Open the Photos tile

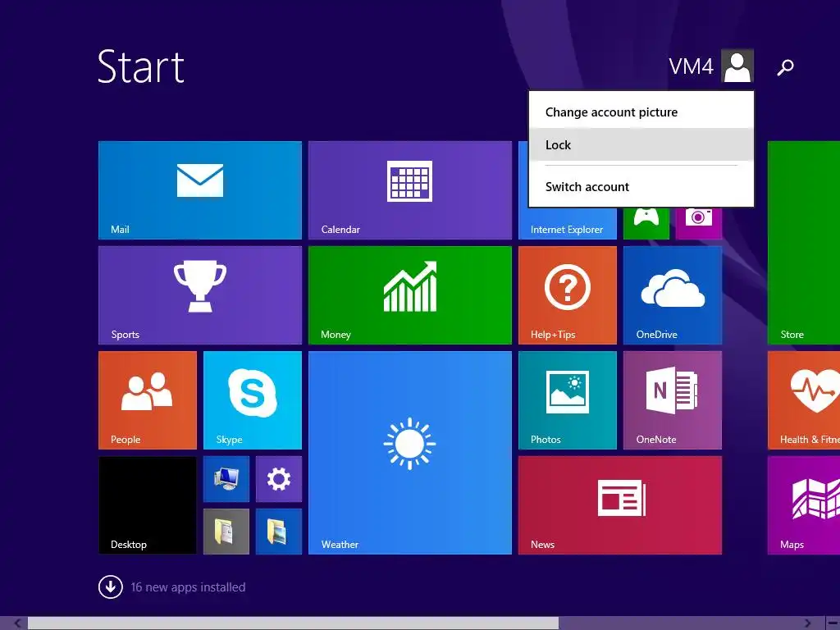coord(568,400)
